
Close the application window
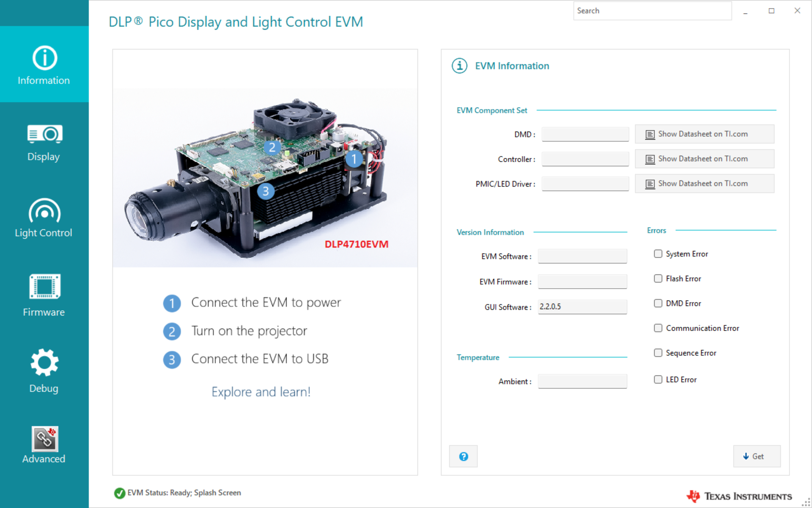(x=797, y=11)
